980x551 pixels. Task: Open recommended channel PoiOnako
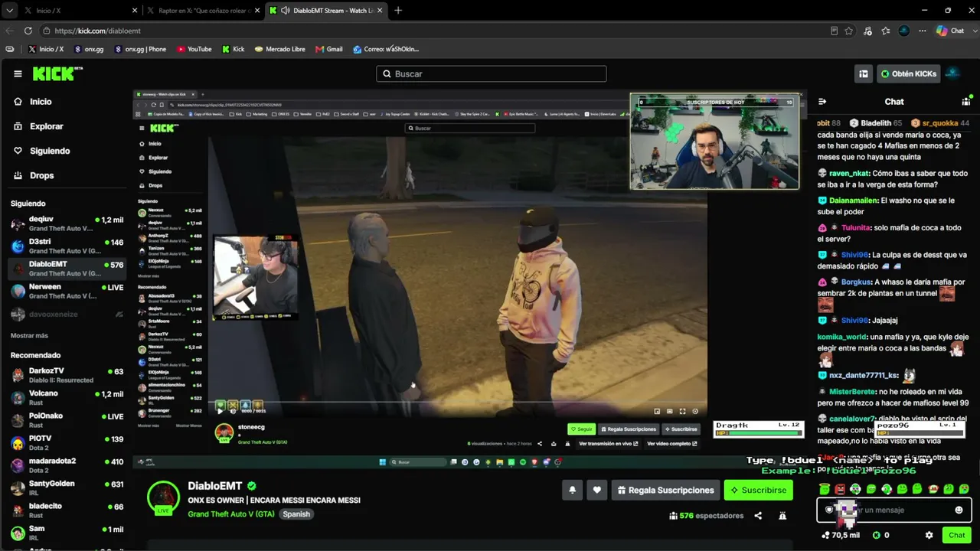click(x=67, y=420)
